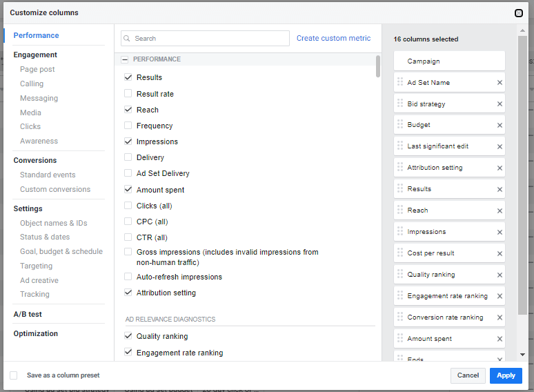The height and width of the screenshot is (392, 534).
Task: Click the Apply button
Action: [506, 375]
